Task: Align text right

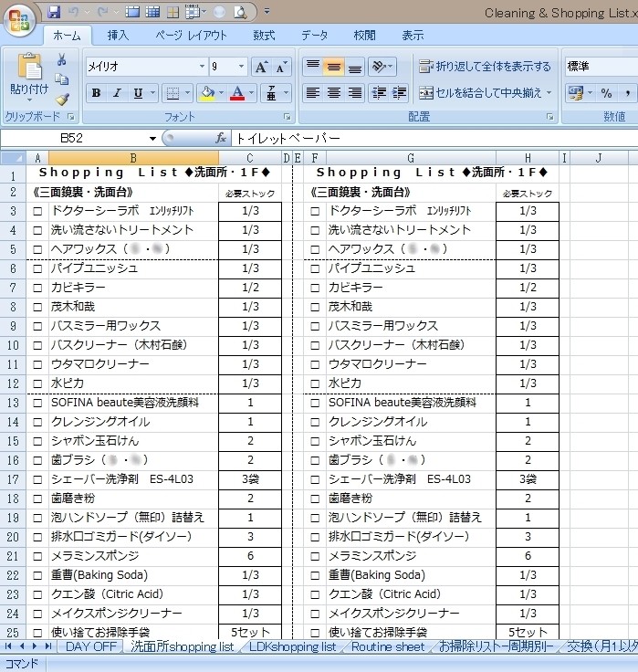Action: coord(355,93)
